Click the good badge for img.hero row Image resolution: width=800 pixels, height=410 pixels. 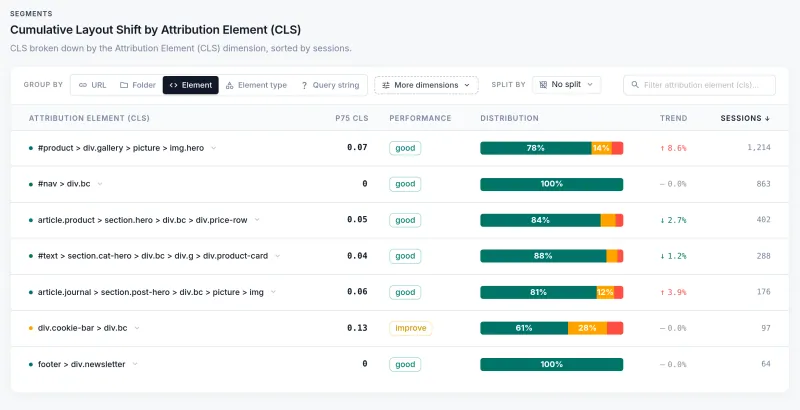(x=405, y=148)
